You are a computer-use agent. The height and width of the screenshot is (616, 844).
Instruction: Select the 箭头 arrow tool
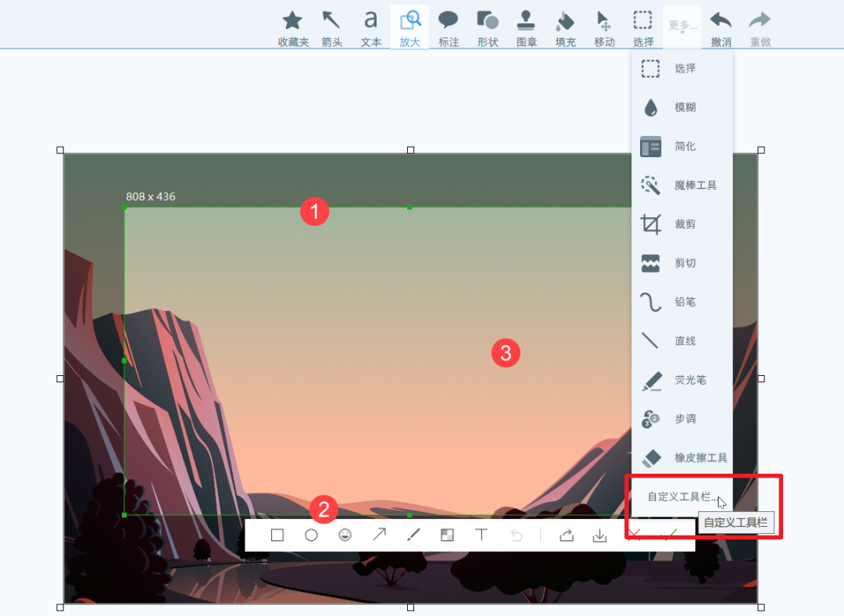pos(331,28)
